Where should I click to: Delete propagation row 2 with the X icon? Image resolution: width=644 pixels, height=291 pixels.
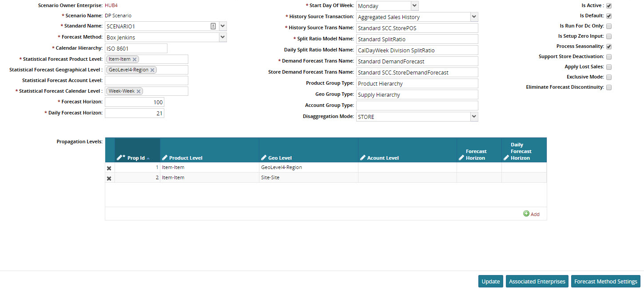[x=109, y=178]
